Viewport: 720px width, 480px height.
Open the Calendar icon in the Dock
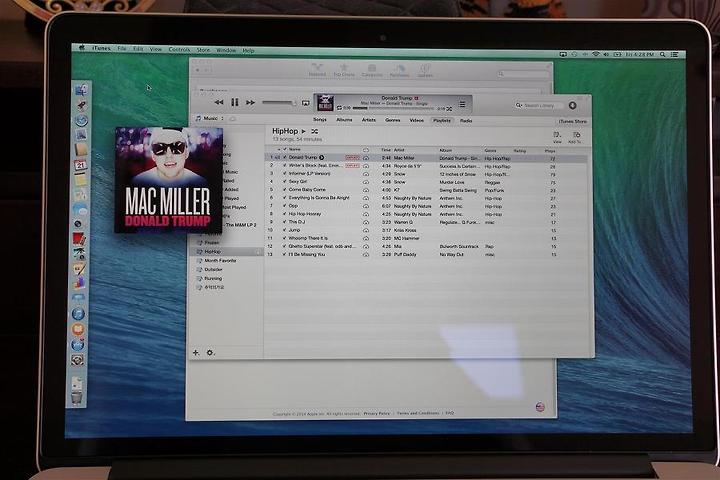click(x=81, y=165)
